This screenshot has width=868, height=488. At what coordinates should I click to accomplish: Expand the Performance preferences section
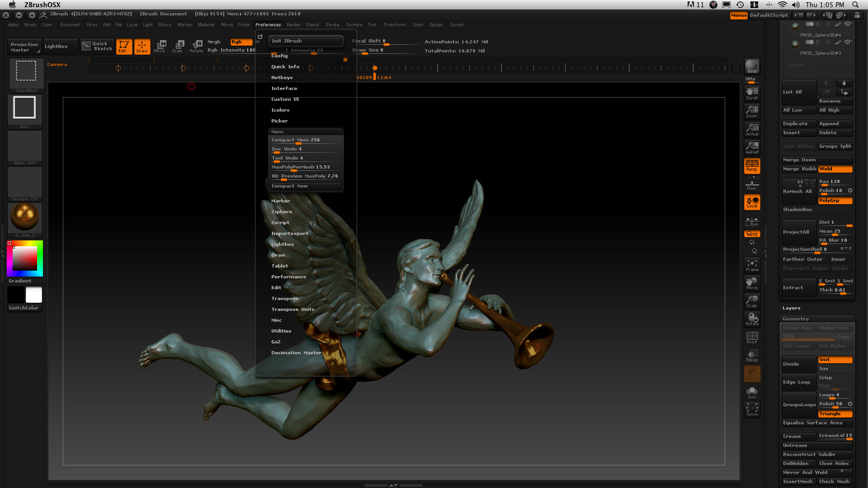pyautogui.click(x=288, y=277)
